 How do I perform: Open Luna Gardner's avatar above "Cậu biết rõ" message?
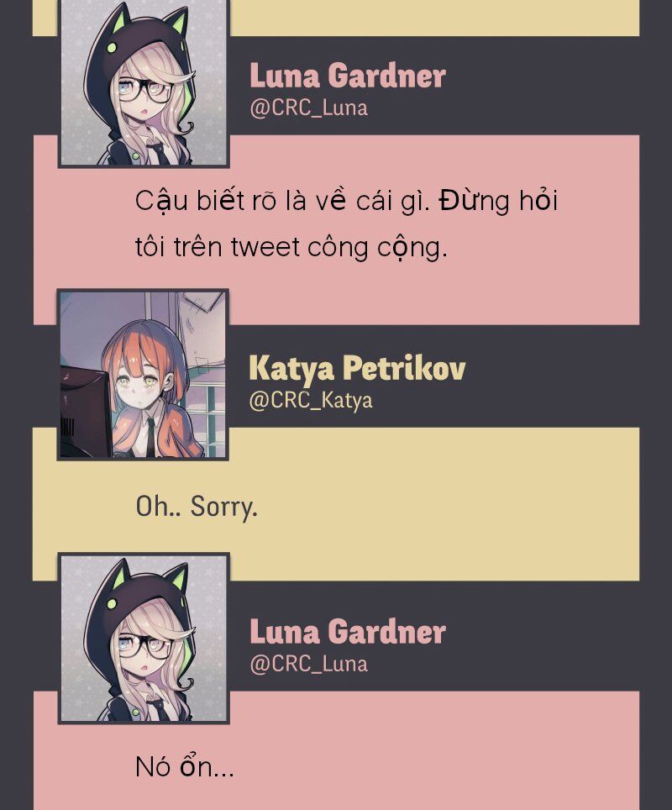pos(143,82)
